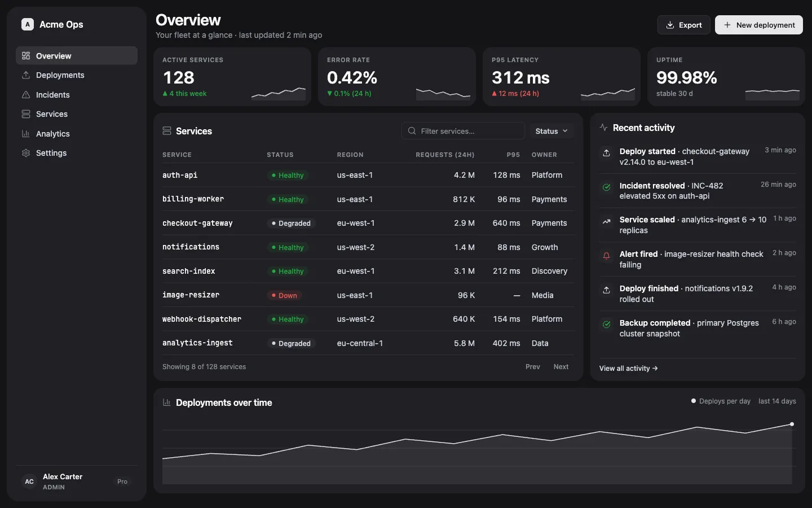Click the Next pagination button
Viewport: 812px width, 508px height.
(561, 367)
